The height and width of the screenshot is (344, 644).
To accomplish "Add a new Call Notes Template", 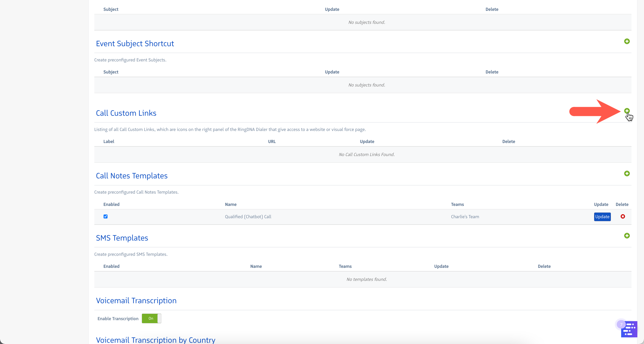I will coord(627,173).
